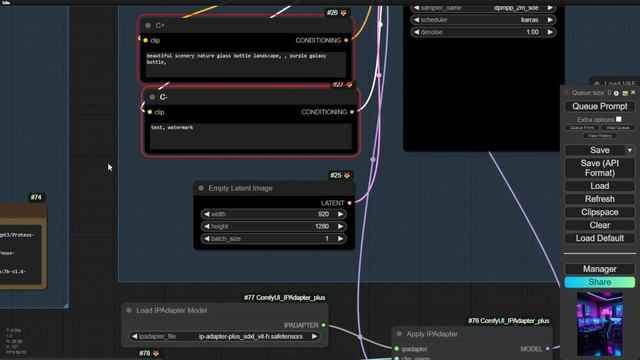
Task: Click the negative prompt text, watermark box
Action: point(251,136)
